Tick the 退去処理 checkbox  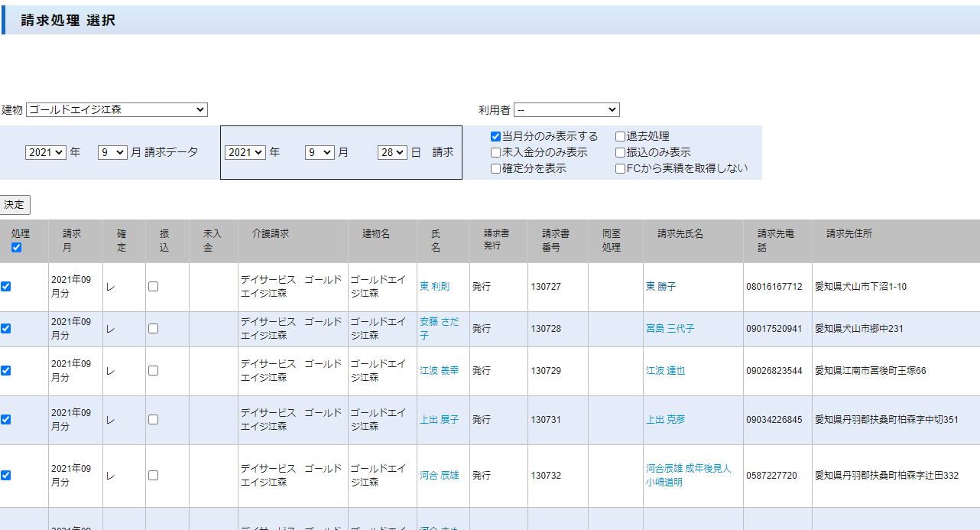pos(621,137)
